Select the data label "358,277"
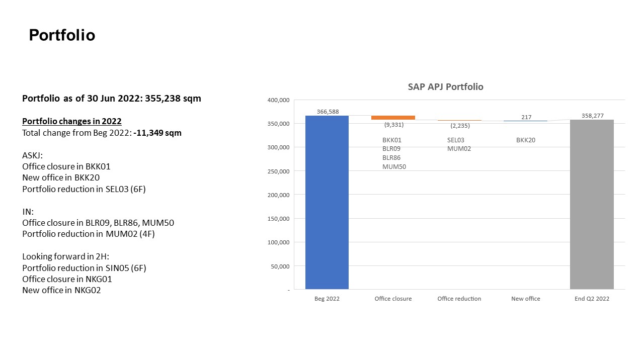 (593, 116)
